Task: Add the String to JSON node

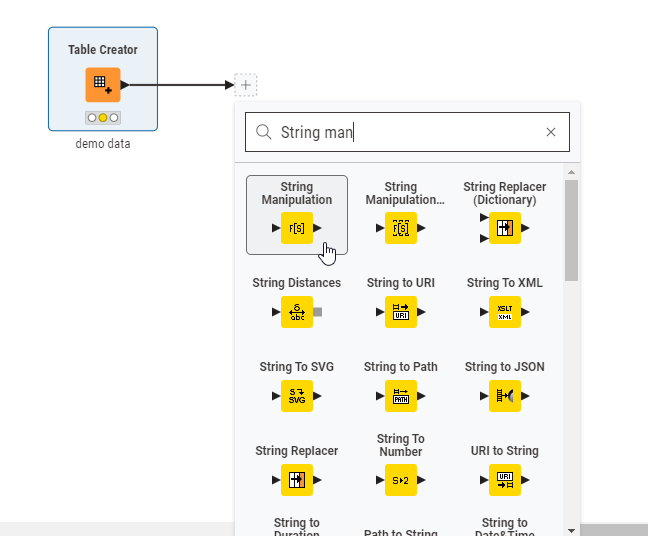Action: click(x=504, y=396)
